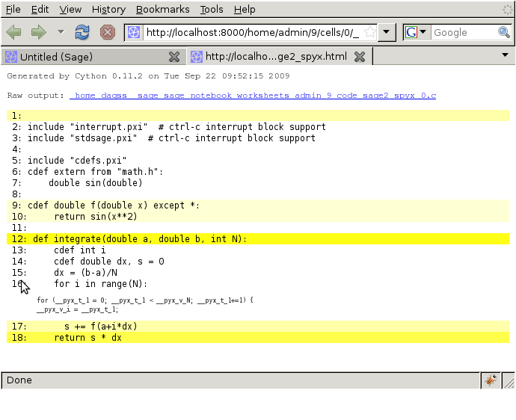Open the back/forward history dropdown arrow
Image resolution: width=516 pixels, height=420 pixels.
(61, 32)
